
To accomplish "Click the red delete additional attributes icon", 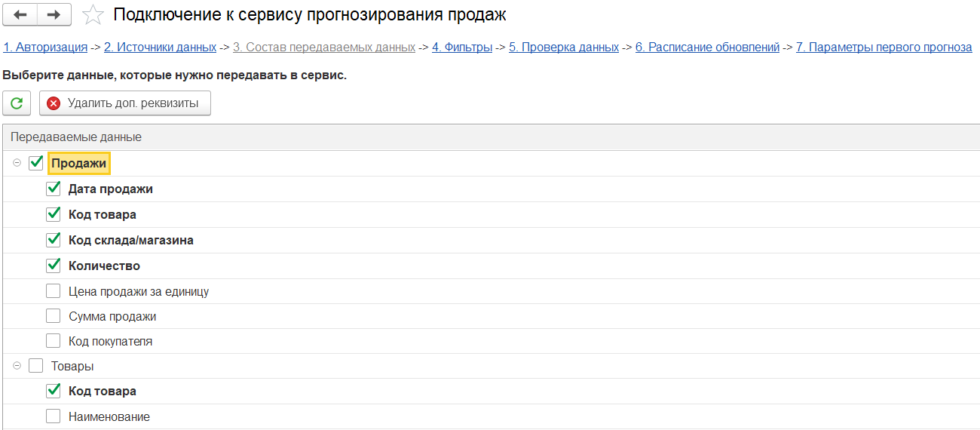I will [x=54, y=103].
